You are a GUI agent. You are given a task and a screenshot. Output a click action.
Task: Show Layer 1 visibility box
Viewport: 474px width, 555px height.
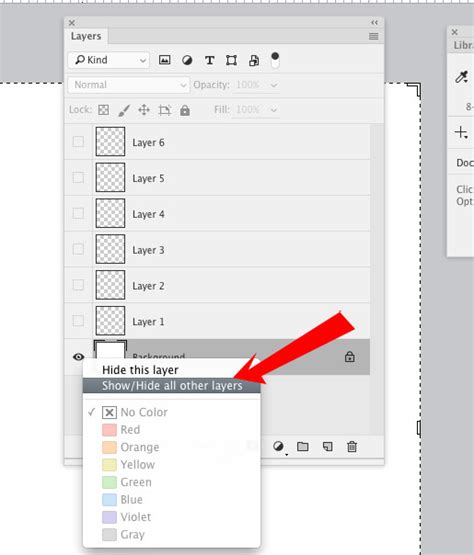tap(78, 321)
